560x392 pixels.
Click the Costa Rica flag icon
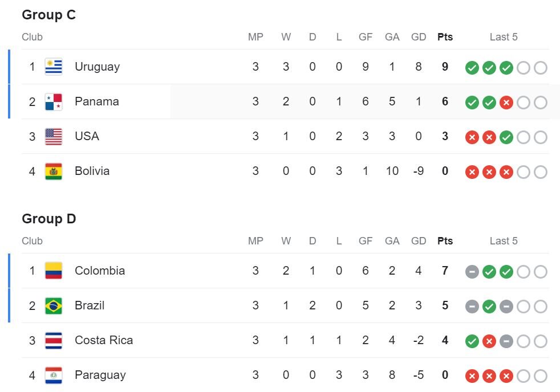click(54, 341)
